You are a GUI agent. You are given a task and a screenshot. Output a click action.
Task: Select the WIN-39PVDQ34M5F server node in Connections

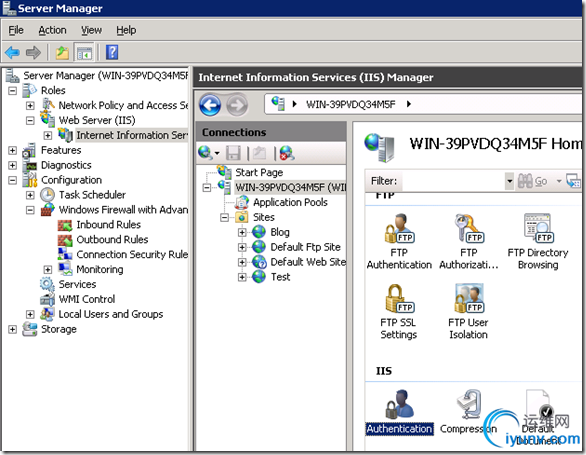tap(290, 187)
